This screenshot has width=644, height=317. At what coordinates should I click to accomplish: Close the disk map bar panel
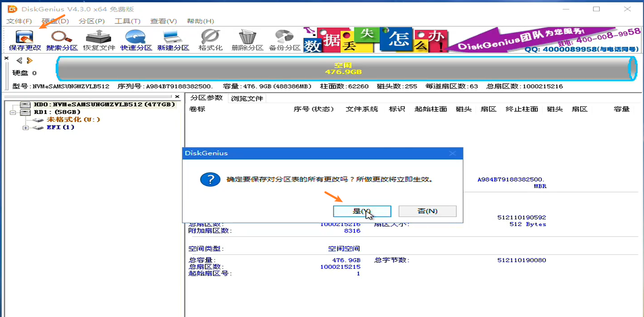pyautogui.click(x=6, y=58)
